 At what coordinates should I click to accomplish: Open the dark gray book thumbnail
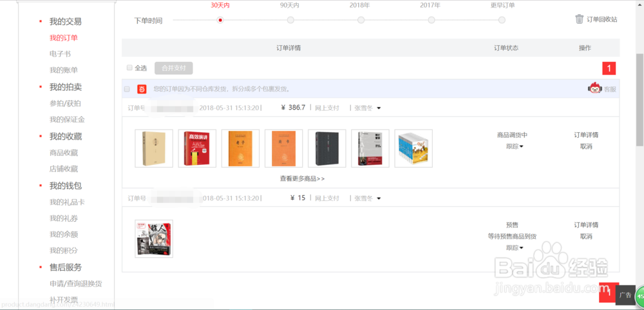pyautogui.click(x=327, y=148)
